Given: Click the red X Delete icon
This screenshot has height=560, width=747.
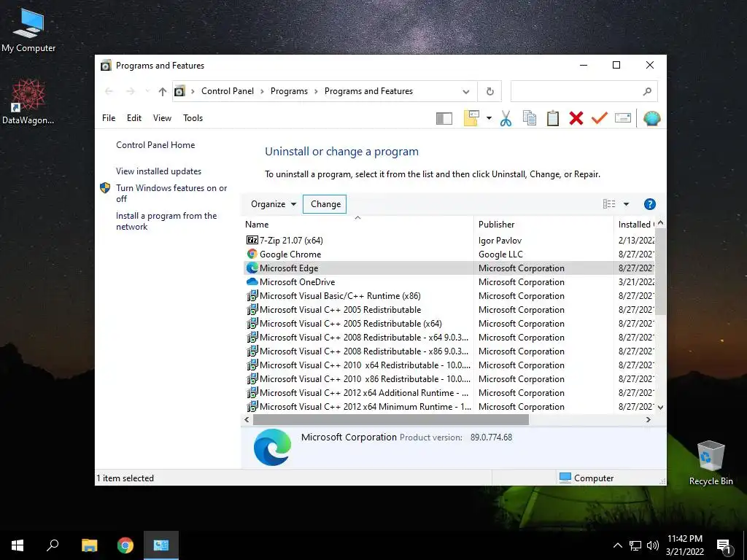Looking at the screenshot, I should point(576,118).
